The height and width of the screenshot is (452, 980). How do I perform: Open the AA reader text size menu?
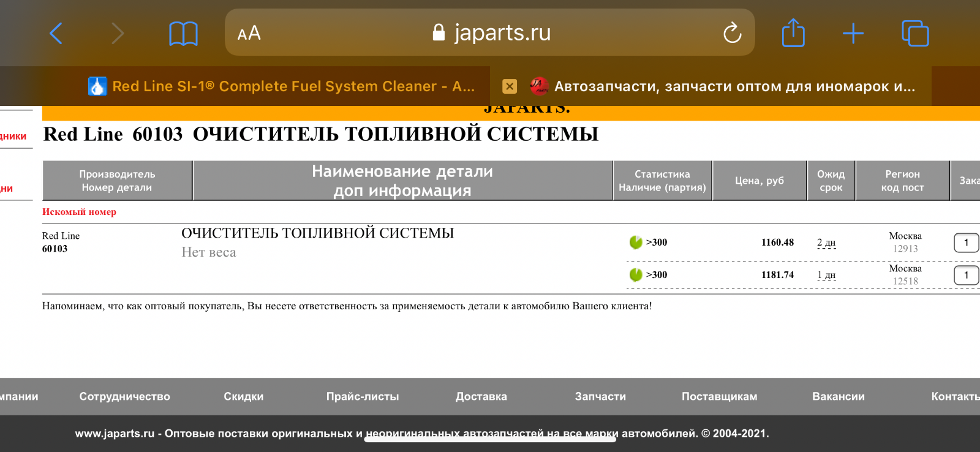249,33
